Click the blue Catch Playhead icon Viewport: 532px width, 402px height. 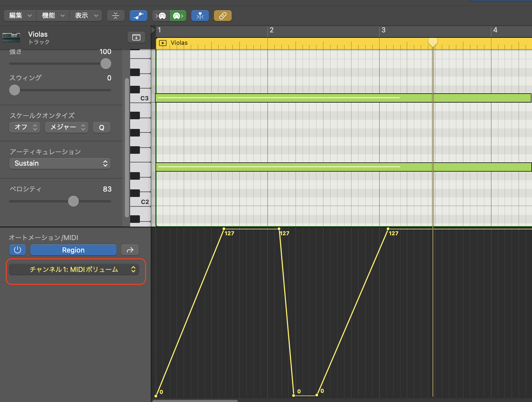tap(200, 16)
